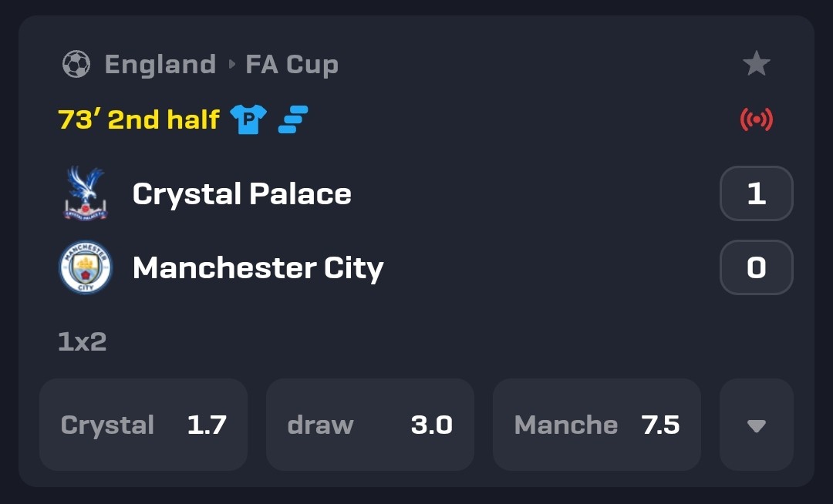Click the blue jersey lineup icon
This screenshot has height=504, width=833.
point(248,119)
